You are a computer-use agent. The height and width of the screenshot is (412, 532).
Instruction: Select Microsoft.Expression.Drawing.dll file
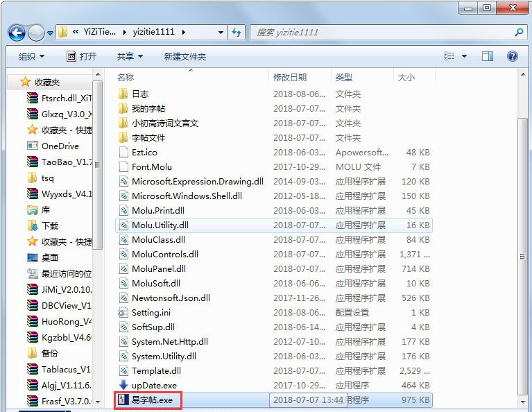point(198,182)
